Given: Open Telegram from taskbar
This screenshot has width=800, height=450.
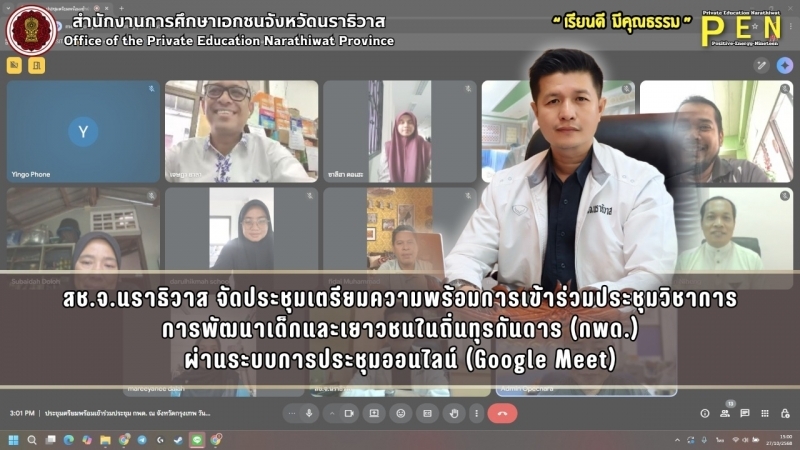Looking at the screenshot, I should point(142,440).
